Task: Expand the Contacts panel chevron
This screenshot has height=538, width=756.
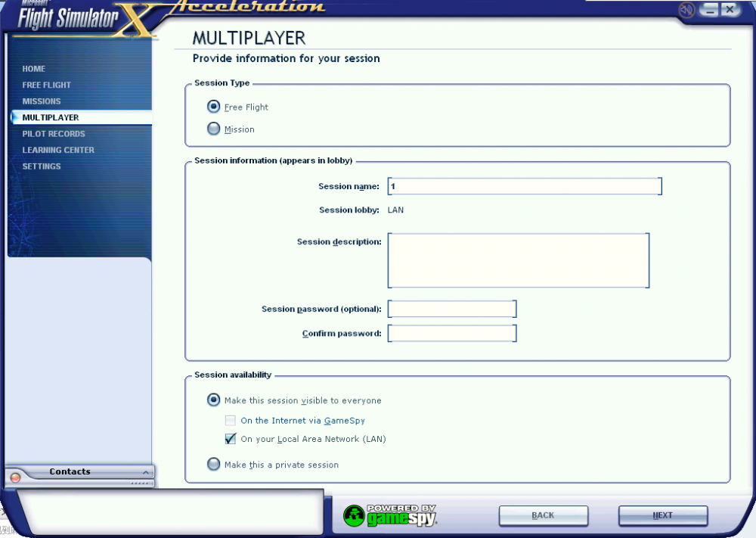Action: click(x=147, y=472)
